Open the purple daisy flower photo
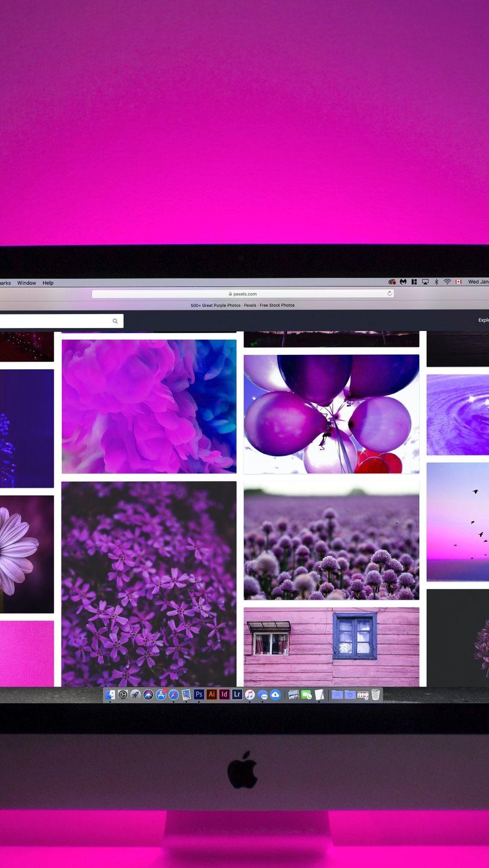The width and height of the screenshot is (489, 868). [26, 554]
